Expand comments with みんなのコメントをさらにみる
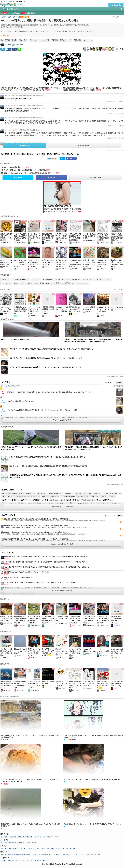Image resolution: width=124 pixels, height=868 pixels. [x=62, y=544]
